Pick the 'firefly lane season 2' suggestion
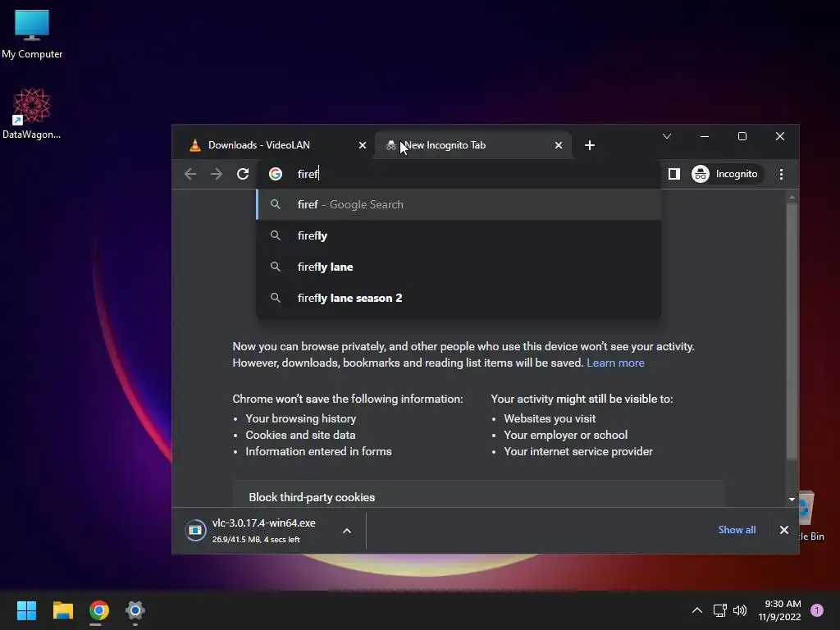840x630 pixels. [x=459, y=298]
